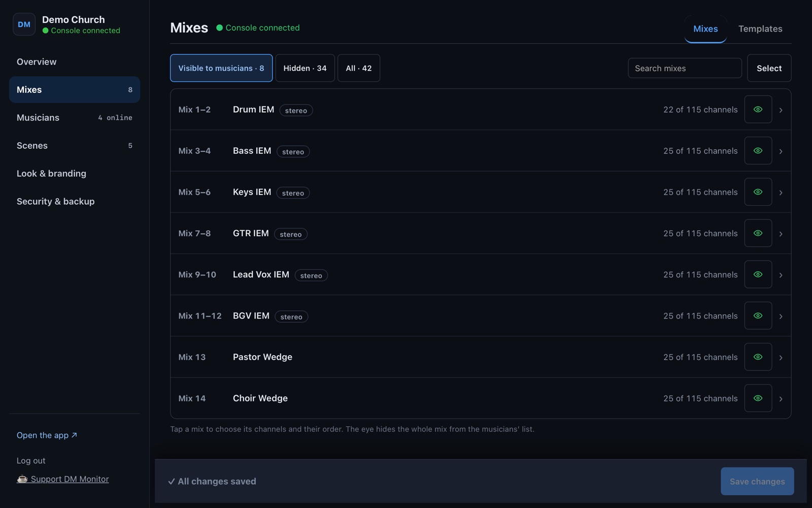Open the Keys IEM chevron arrow
This screenshot has height=508, width=812.
pos(781,193)
